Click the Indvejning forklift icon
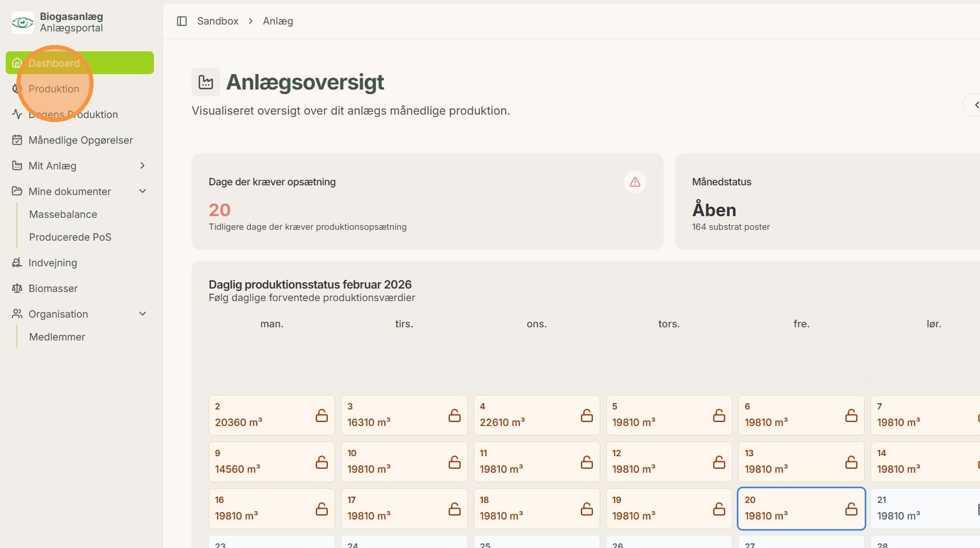 coord(17,263)
